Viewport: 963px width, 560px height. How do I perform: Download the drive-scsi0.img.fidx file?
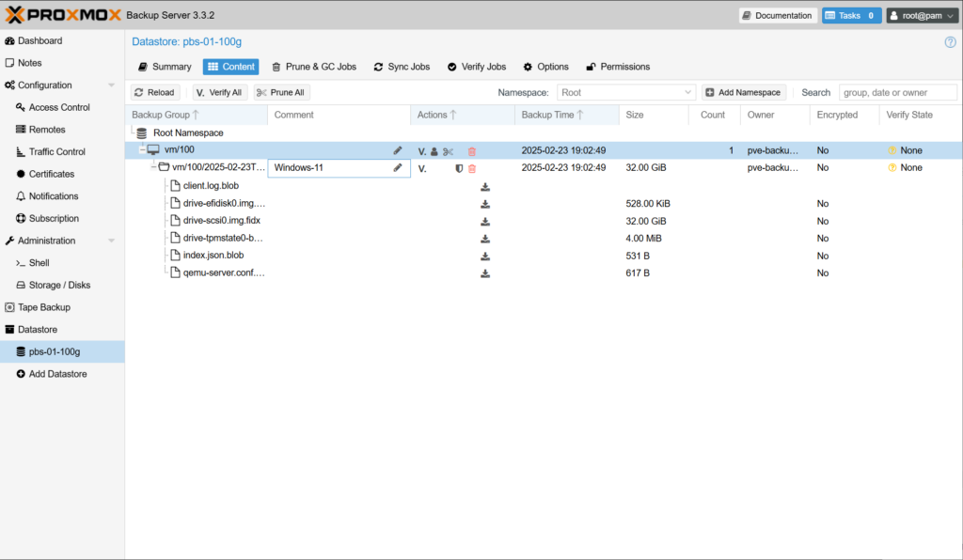tap(485, 222)
